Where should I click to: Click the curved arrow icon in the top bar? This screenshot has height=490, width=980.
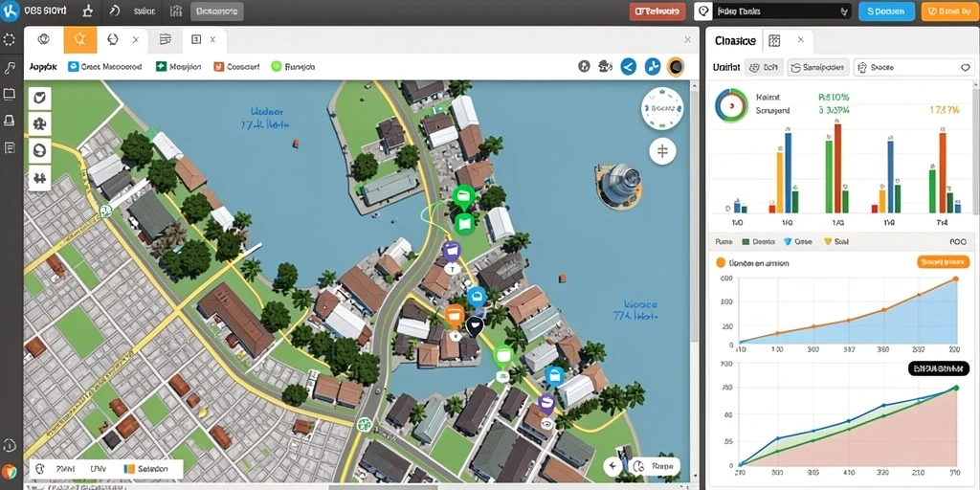point(113,11)
